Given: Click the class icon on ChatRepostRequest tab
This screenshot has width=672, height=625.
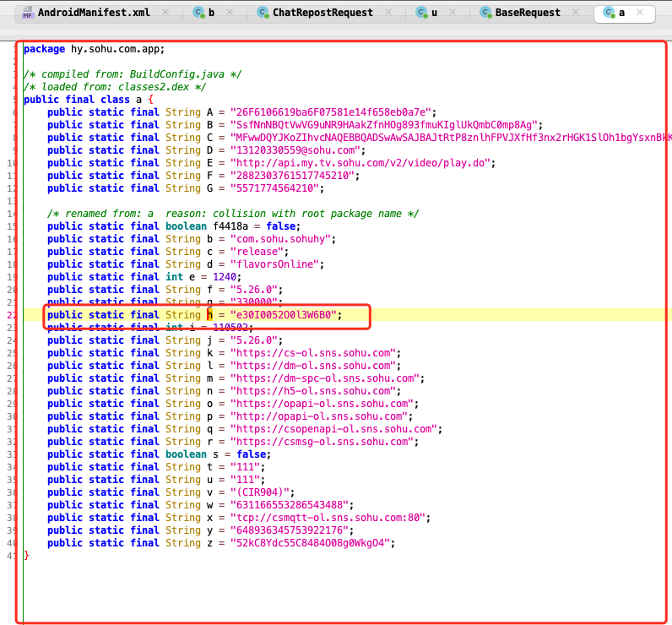Looking at the screenshot, I should (263, 13).
